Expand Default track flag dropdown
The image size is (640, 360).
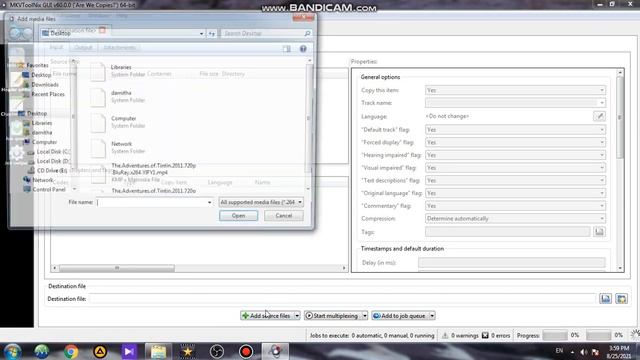pyautogui.click(x=602, y=130)
